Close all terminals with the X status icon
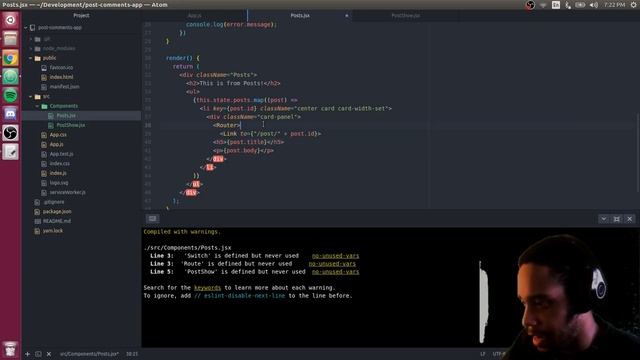This screenshot has width=640, height=360. click(49, 354)
